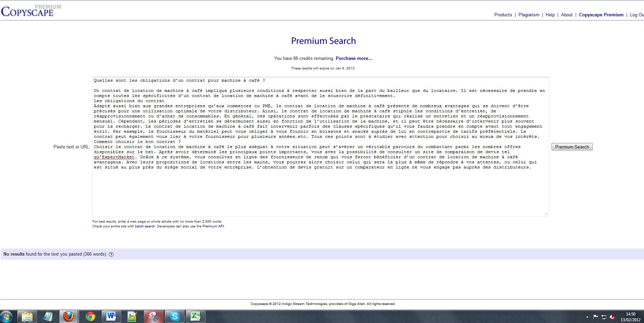
Task: Open Firefox from the taskbar
Action: tap(68, 317)
